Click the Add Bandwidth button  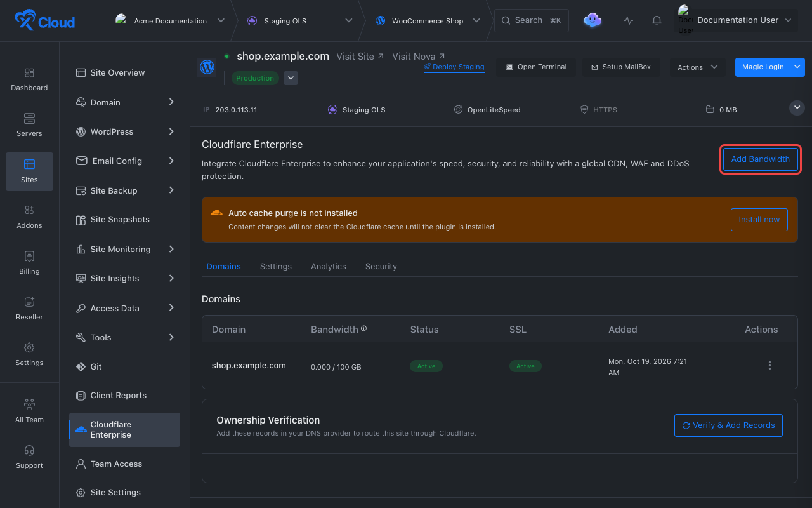pyautogui.click(x=761, y=159)
